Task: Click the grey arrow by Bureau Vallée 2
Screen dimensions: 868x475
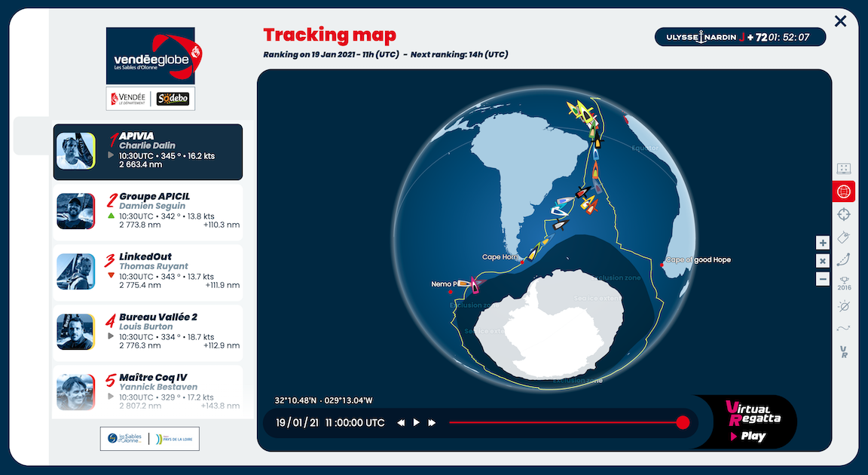Action: [111, 336]
